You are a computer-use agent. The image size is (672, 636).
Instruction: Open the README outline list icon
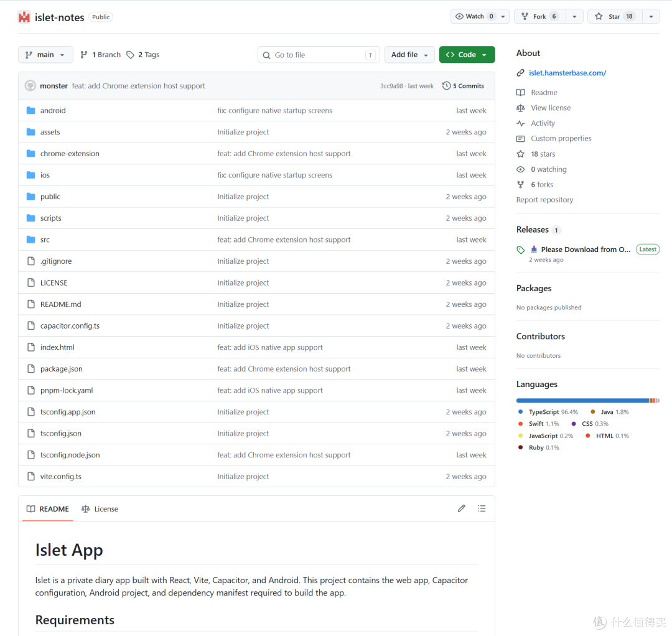482,508
